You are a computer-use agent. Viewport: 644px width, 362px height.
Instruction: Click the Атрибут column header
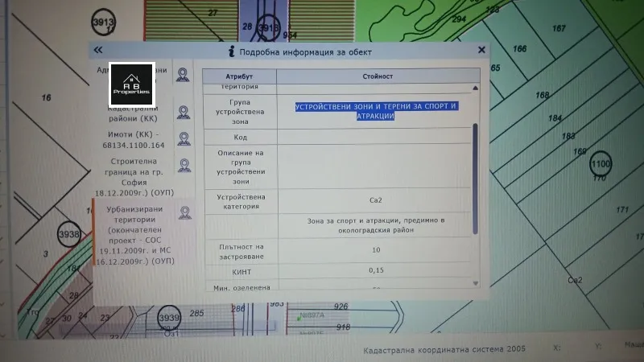238,76
